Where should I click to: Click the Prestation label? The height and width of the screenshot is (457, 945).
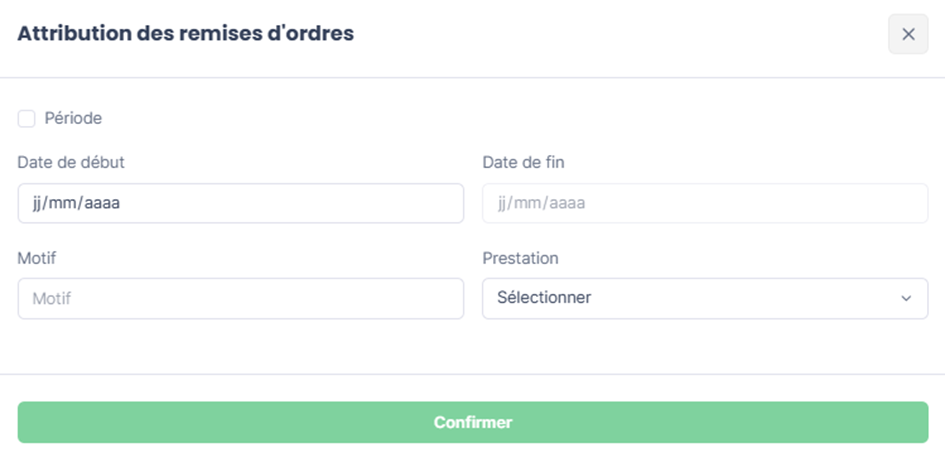[520, 258]
